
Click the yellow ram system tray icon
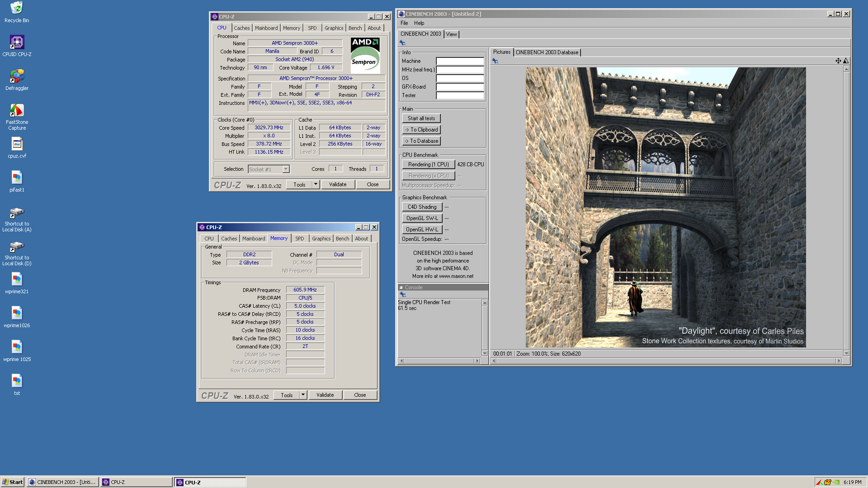(x=828, y=482)
